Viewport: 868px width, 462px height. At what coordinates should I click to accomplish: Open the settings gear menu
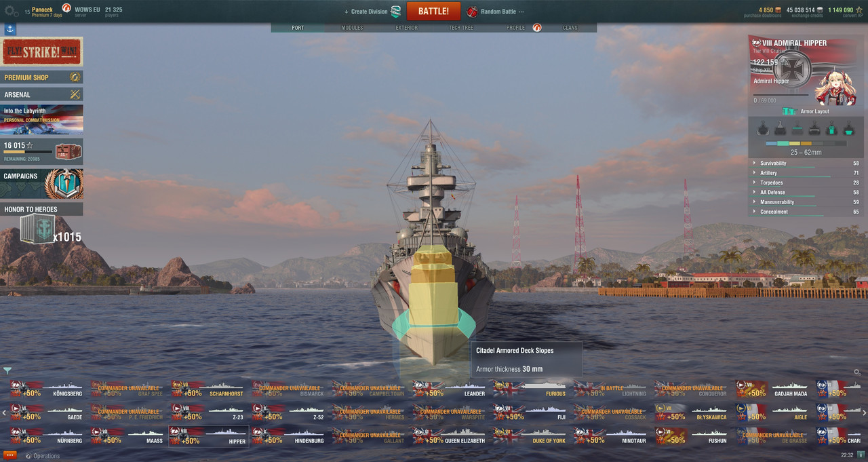pos(12,11)
